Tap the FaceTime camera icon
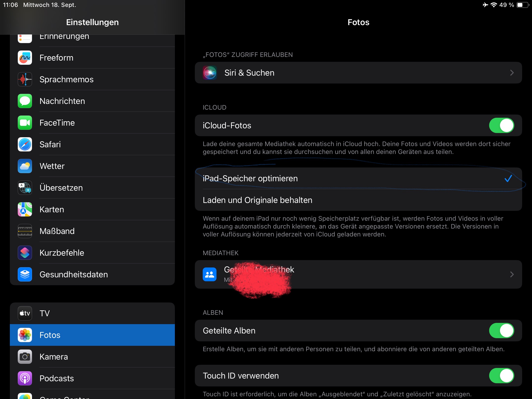This screenshot has height=399, width=532. click(25, 123)
